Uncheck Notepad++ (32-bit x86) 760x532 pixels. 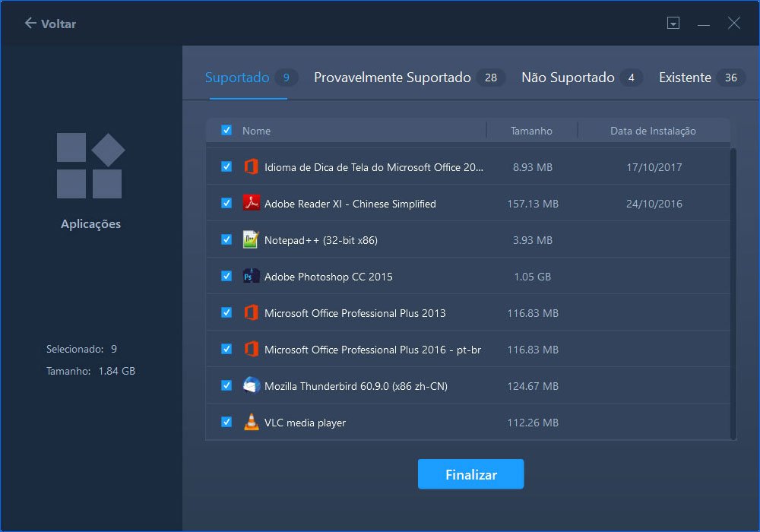(226, 239)
